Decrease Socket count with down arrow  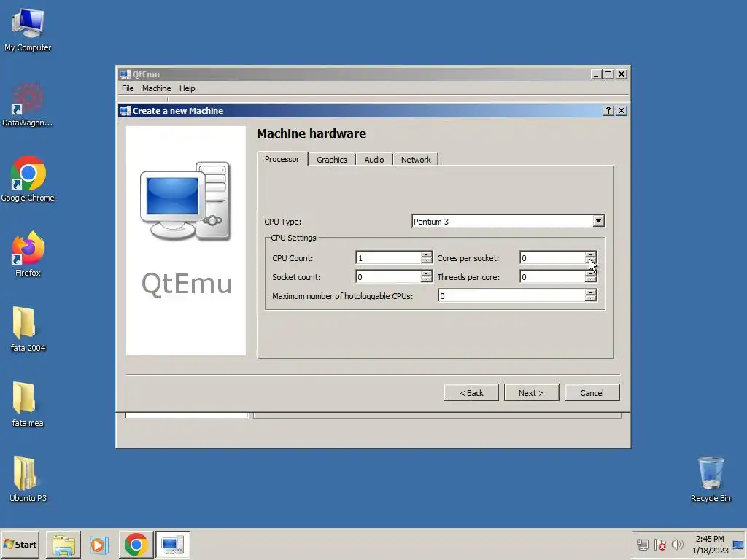pos(426,280)
